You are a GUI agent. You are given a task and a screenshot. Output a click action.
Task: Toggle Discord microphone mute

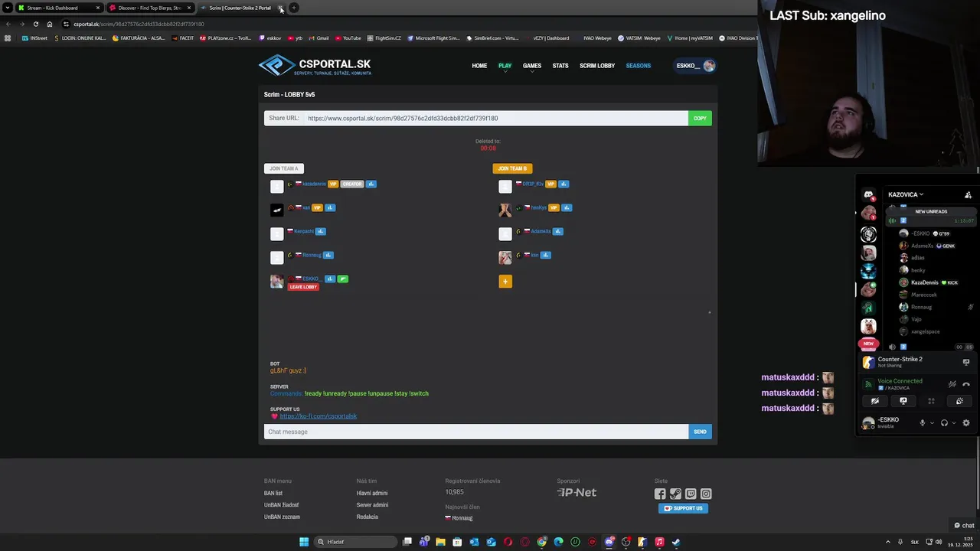coord(922,422)
